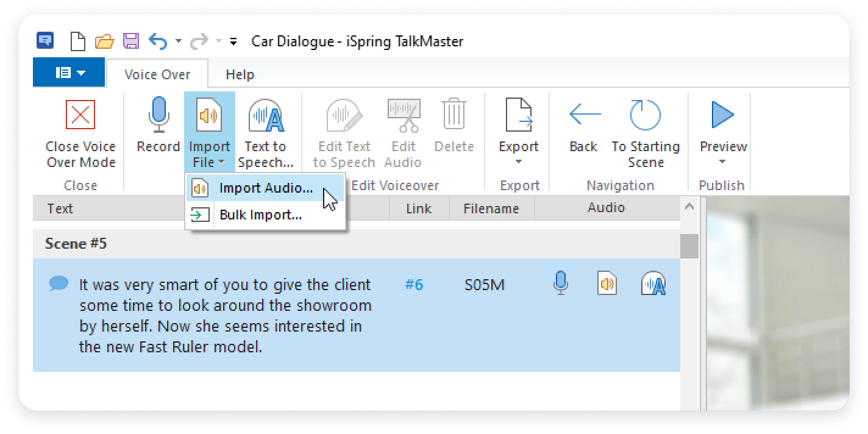Generate text to speech for S05M row
Image resolution: width=868 pixels, height=434 pixels.
pos(653,283)
